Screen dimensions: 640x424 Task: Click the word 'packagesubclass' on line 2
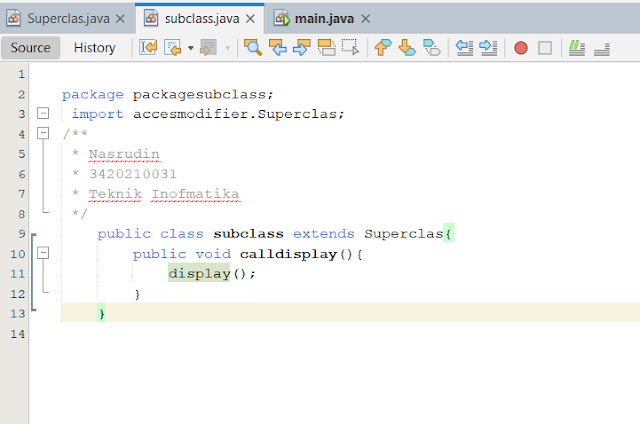click(199, 95)
